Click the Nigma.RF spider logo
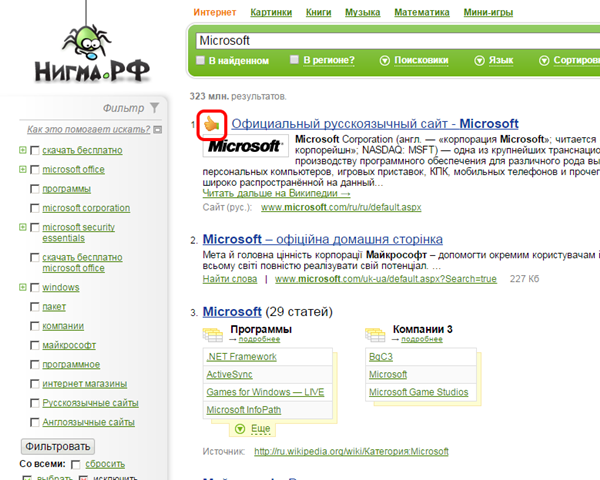The image size is (600, 480). click(91, 48)
